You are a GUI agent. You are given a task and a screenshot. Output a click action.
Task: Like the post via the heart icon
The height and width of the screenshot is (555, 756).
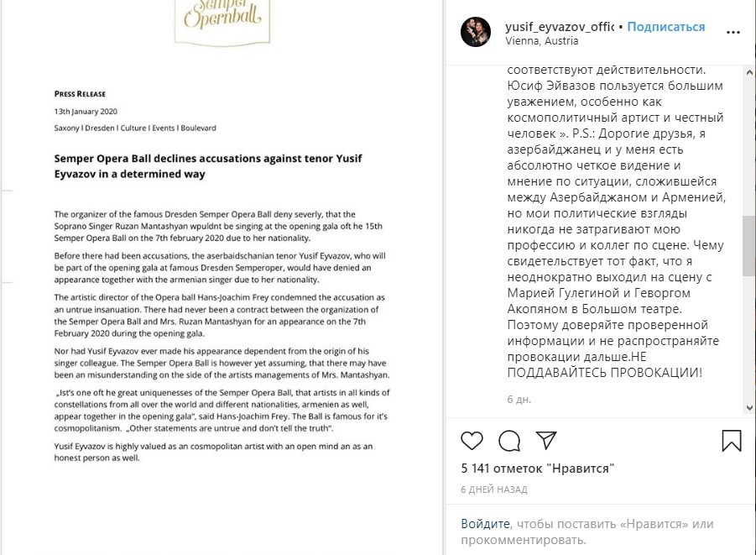click(472, 441)
